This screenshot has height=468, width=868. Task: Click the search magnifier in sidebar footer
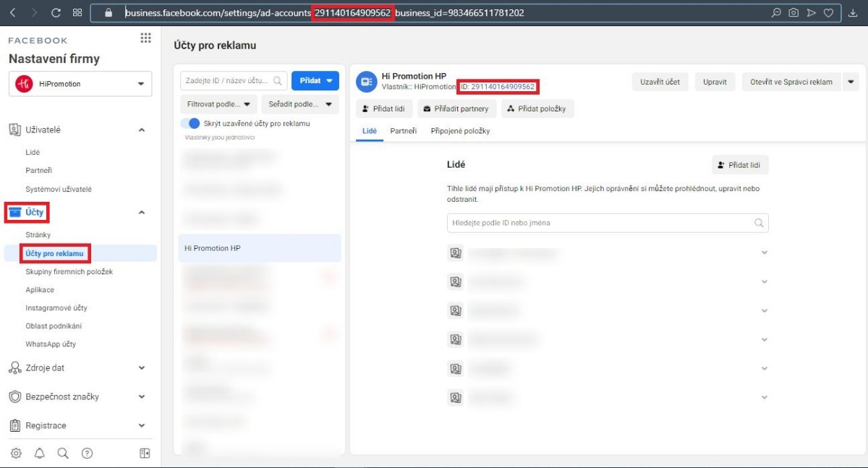click(63, 454)
